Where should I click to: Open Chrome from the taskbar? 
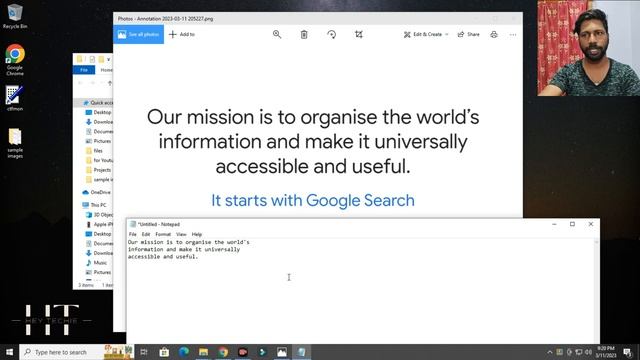click(x=223, y=352)
